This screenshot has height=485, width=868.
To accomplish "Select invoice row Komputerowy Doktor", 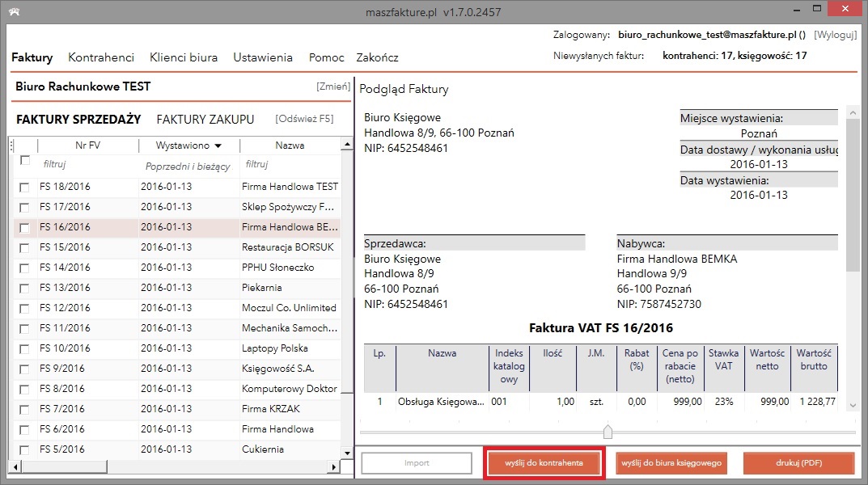I will tap(177, 389).
